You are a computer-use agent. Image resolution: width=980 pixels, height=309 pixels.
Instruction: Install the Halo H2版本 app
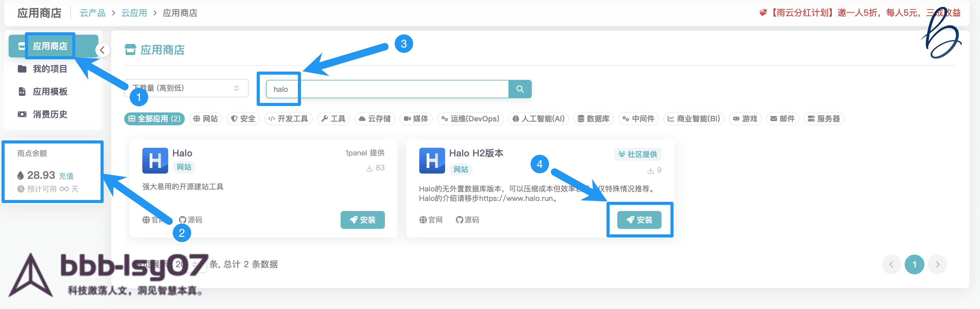639,220
